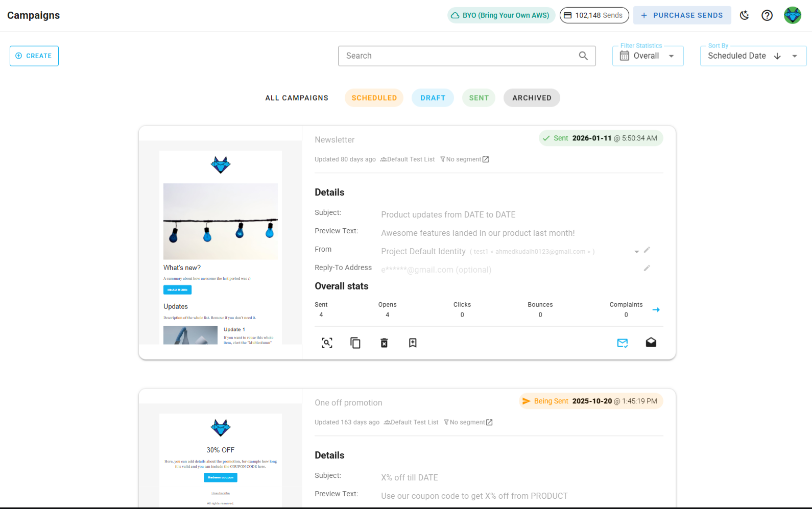
Task: Filter by Scheduled campaigns
Action: tap(374, 98)
